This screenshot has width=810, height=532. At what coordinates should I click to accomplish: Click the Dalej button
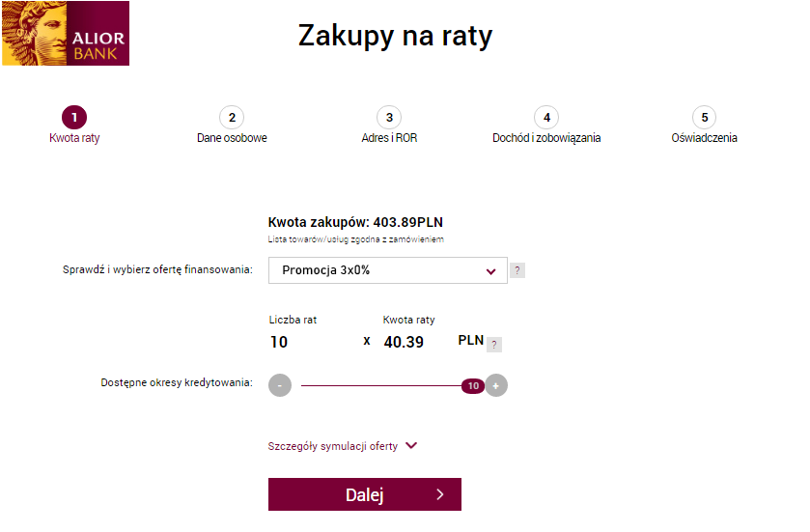tap(365, 494)
